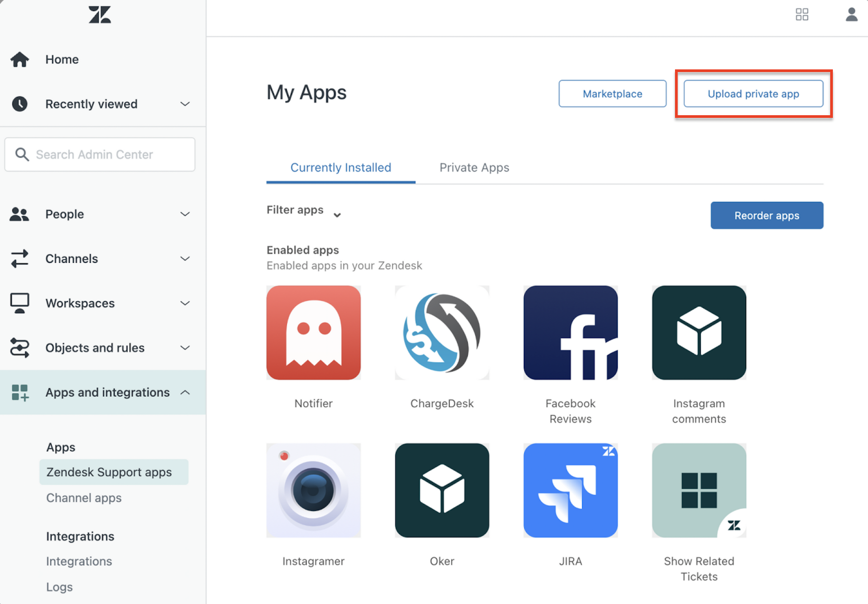
Task: Click the Upload private app button
Action: tap(753, 93)
